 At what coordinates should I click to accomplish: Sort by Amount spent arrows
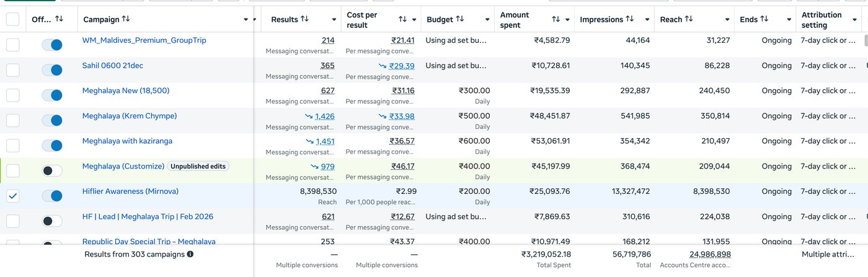(556, 19)
